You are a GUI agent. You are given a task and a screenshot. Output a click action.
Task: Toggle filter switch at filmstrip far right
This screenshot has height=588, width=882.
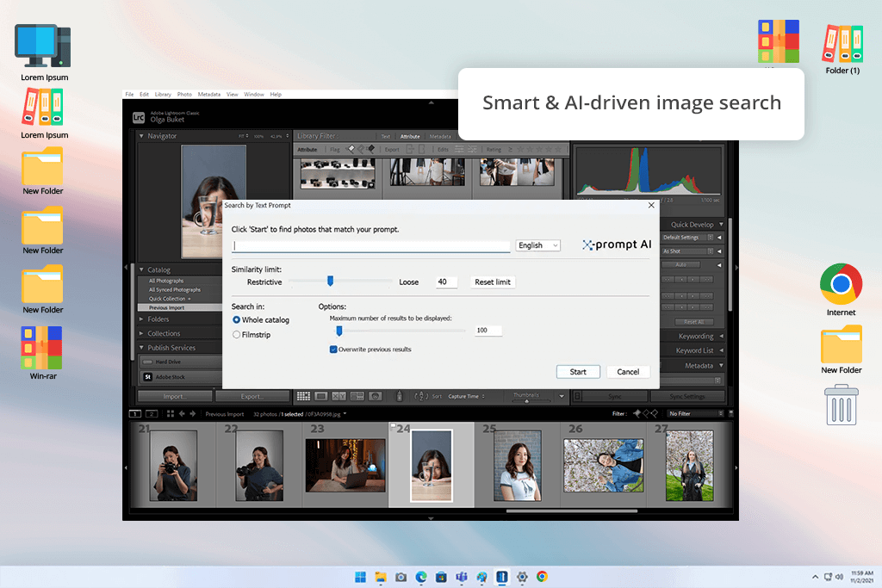pos(731,414)
